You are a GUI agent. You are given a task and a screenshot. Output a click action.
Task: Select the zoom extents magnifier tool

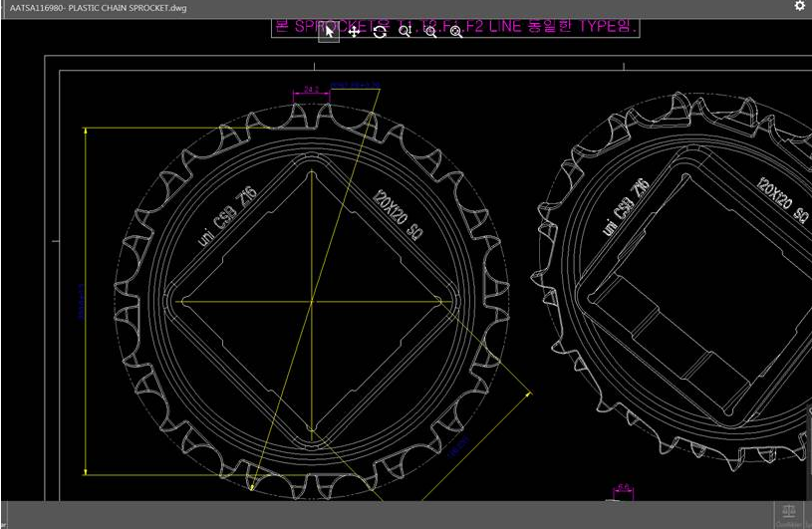pos(456,32)
